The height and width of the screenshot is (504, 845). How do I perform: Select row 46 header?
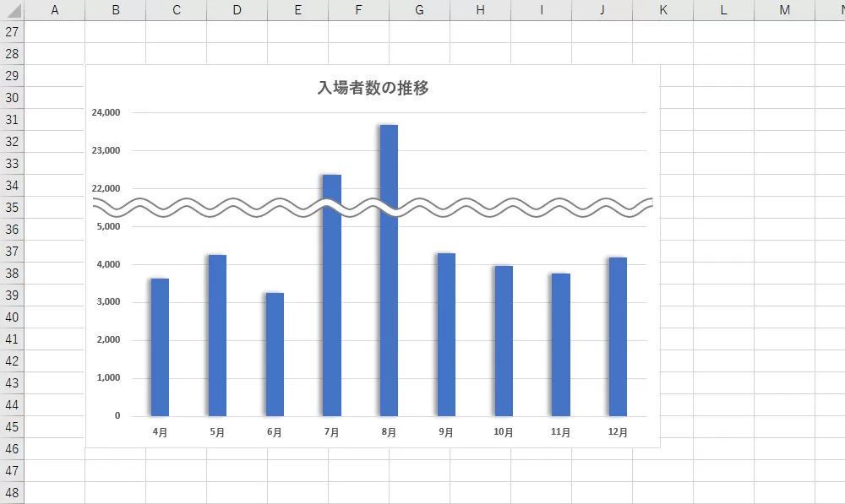point(12,448)
